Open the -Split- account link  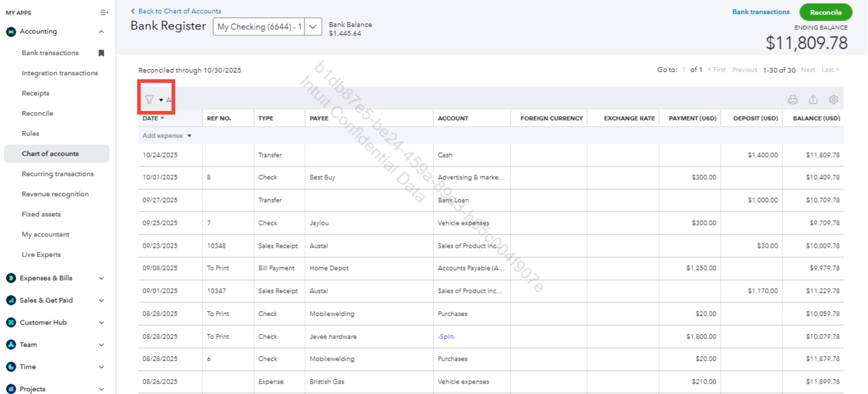click(446, 336)
